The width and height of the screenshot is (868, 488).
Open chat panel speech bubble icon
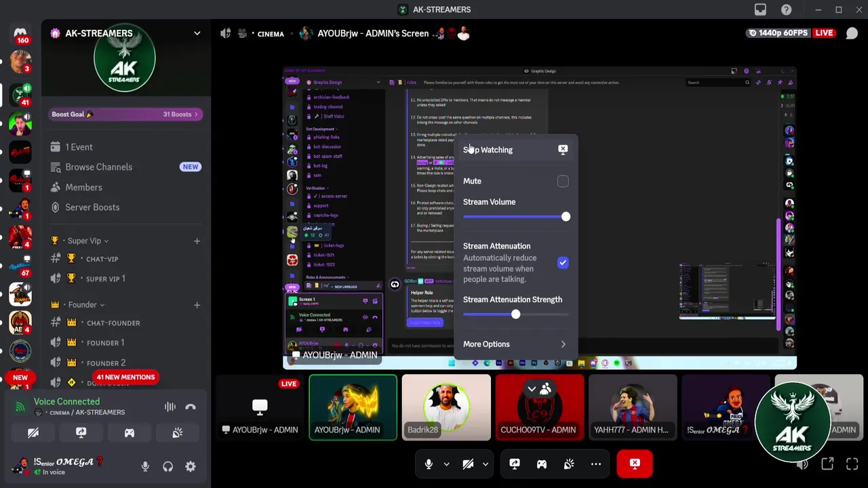(x=852, y=33)
